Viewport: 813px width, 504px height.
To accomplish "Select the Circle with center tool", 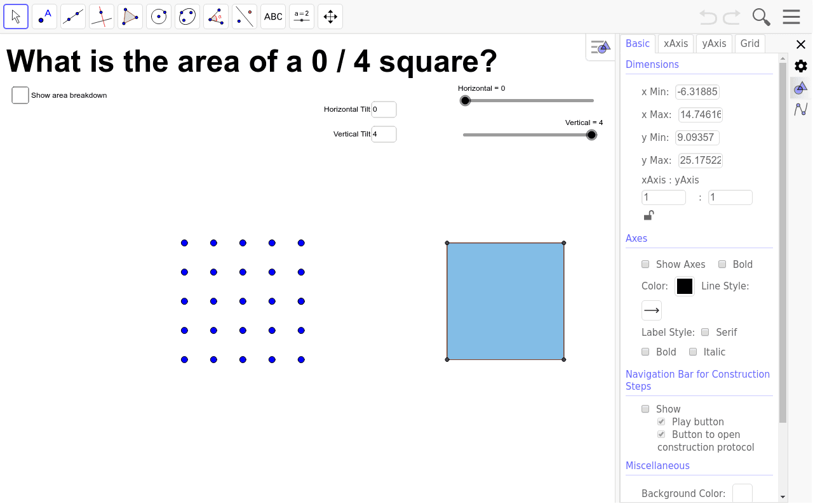I will 159,17.
